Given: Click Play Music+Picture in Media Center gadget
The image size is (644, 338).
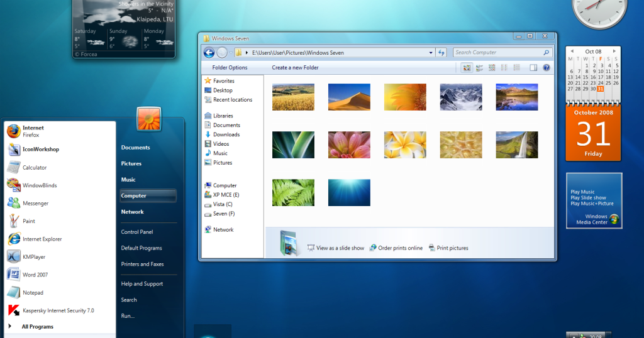Looking at the screenshot, I should tap(592, 204).
